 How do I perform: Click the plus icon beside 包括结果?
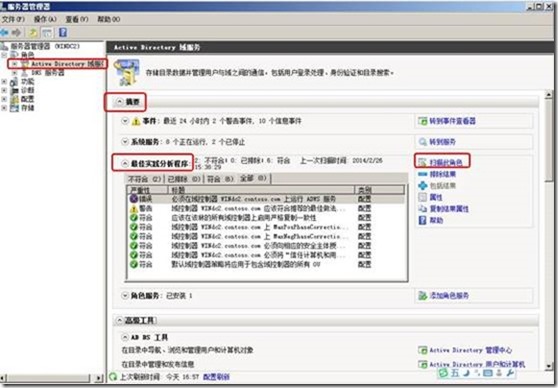tap(422, 185)
